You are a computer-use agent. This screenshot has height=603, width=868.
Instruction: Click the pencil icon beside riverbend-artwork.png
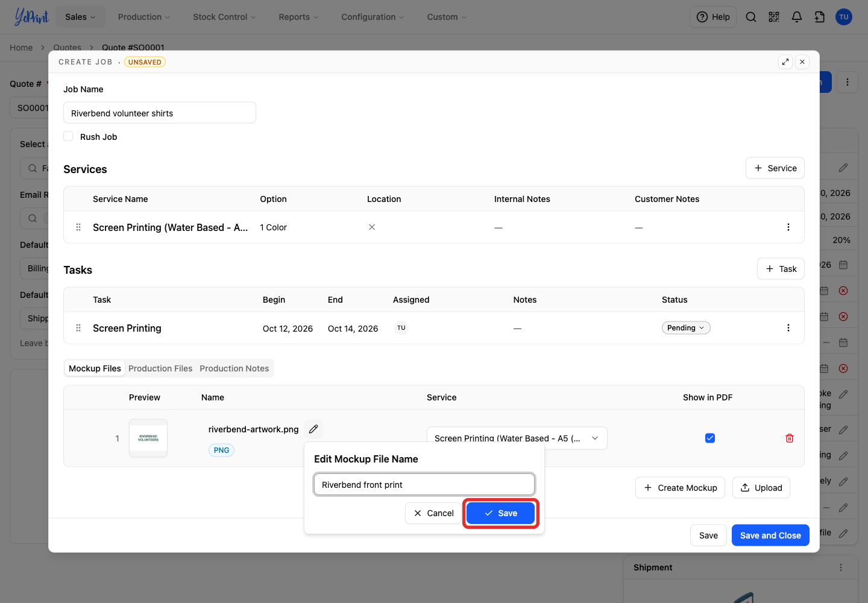coord(313,429)
